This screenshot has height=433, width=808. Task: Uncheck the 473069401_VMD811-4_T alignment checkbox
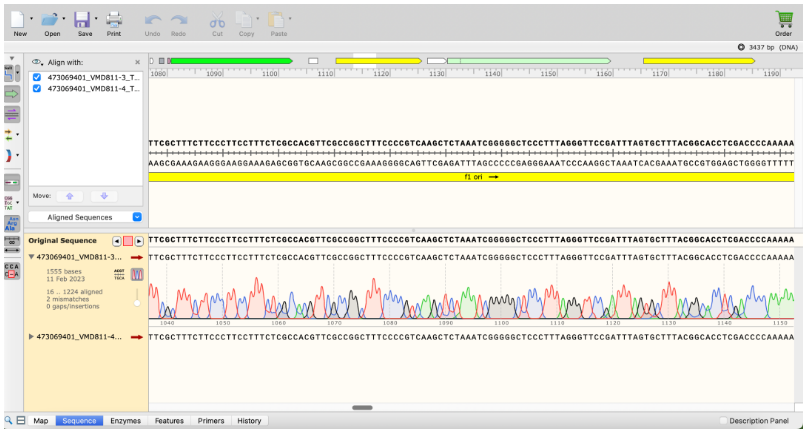pyautogui.click(x=37, y=89)
